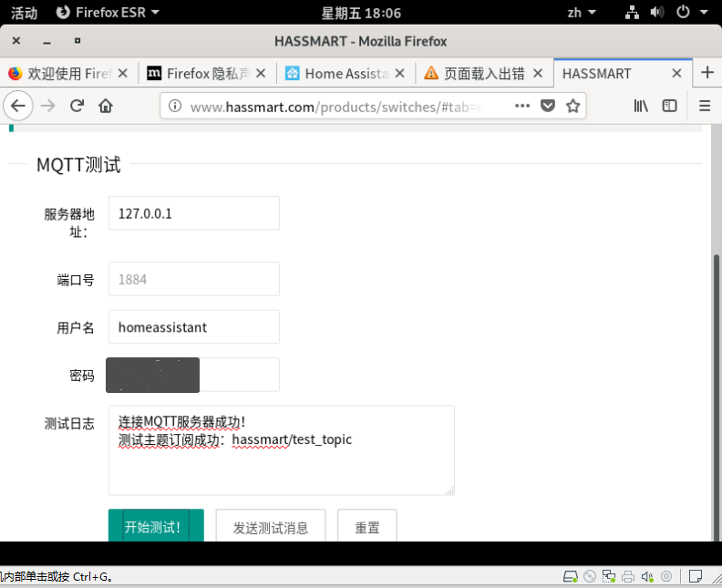This screenshot has width=722, height=588.
Task: Open the clock showing 星期五 18:06
Action: pyautogui.click(x=361, y=13)
